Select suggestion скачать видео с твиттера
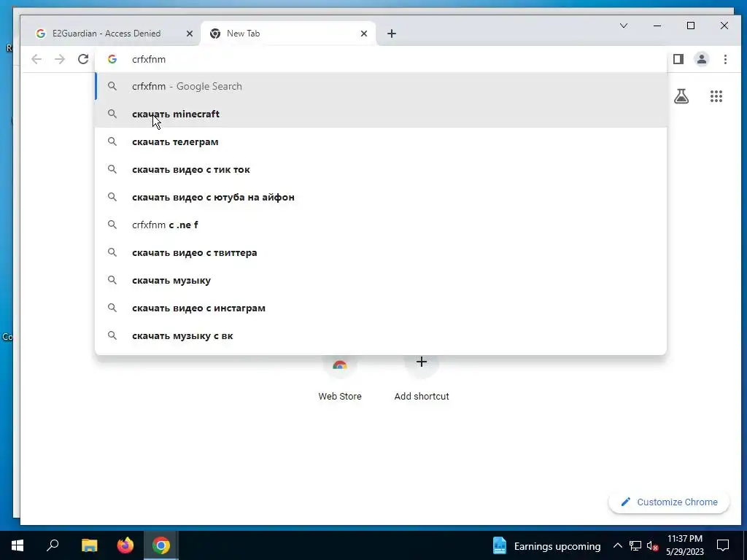Viewport: 747px width, 560px height. [381, 252]
